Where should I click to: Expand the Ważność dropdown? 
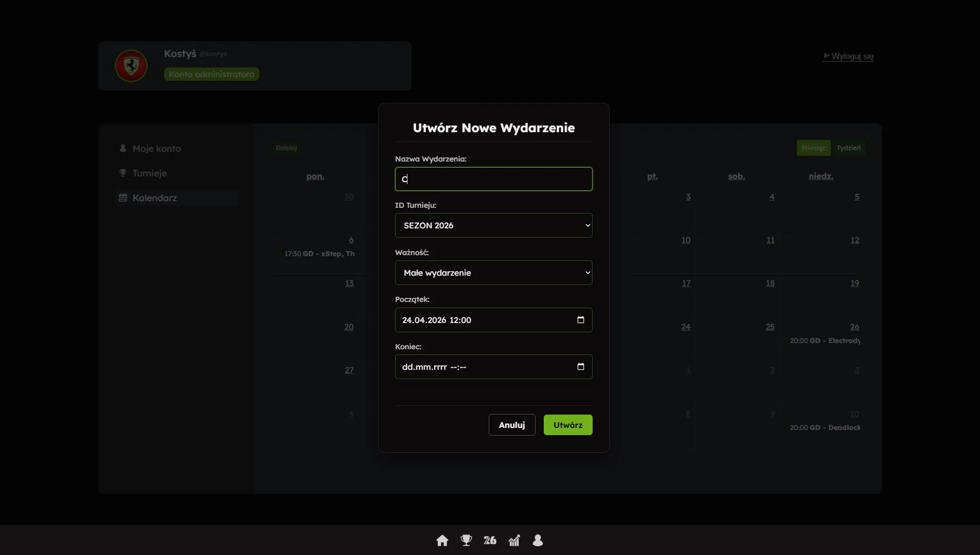click(493, 273)
